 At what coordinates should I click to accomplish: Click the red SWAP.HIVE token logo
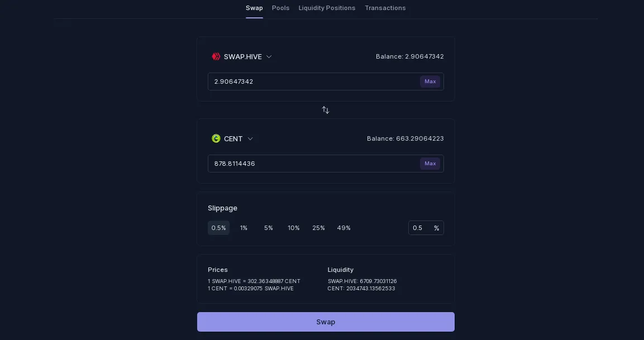[x=216, y=57]
